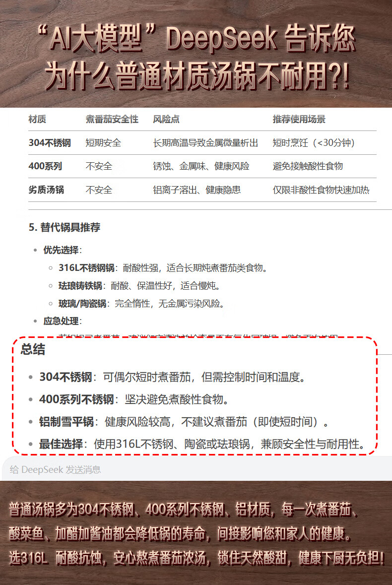Click the "推荐使用场景" column header
Viewport: 392px width, 585px height.
(x=299, y=120)
